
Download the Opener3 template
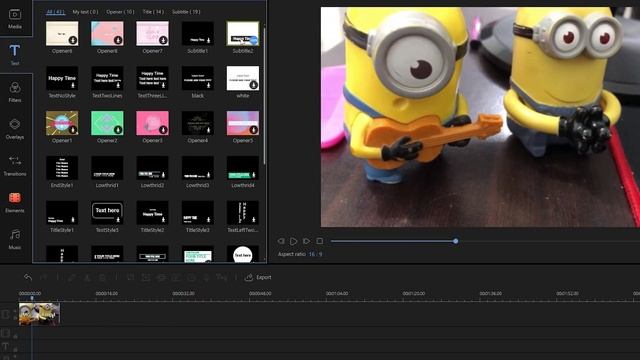163,130
